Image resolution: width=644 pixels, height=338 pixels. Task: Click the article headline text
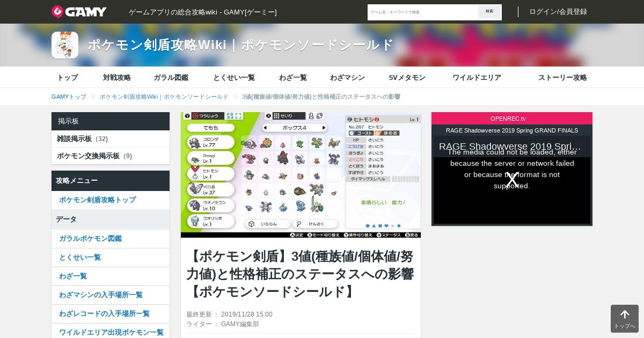pos(301,274)
